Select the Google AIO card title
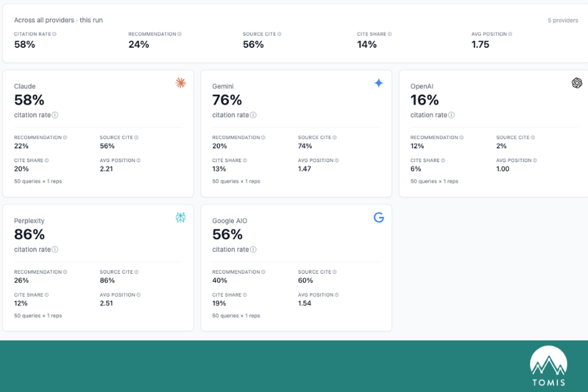Viewport: 588px width, 392px height. pyautogui.click(x=230, y=221)
